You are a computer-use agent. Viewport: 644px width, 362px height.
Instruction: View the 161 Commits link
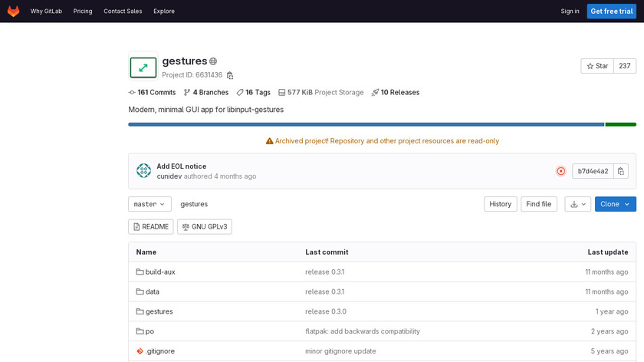click(152, 92)
